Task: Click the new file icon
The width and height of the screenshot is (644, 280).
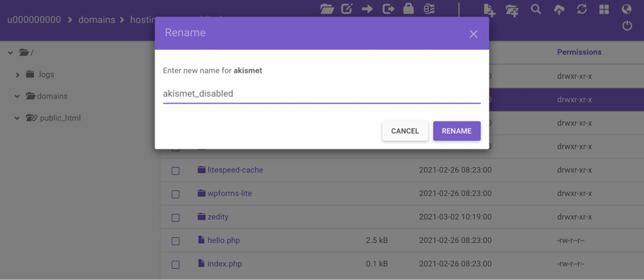Action: click(x=489, y=9)
